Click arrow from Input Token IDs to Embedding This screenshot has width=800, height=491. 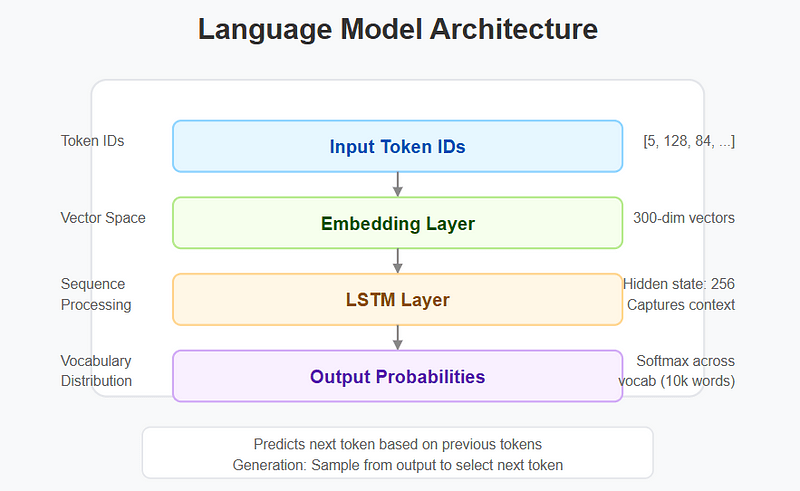(398, 184)
